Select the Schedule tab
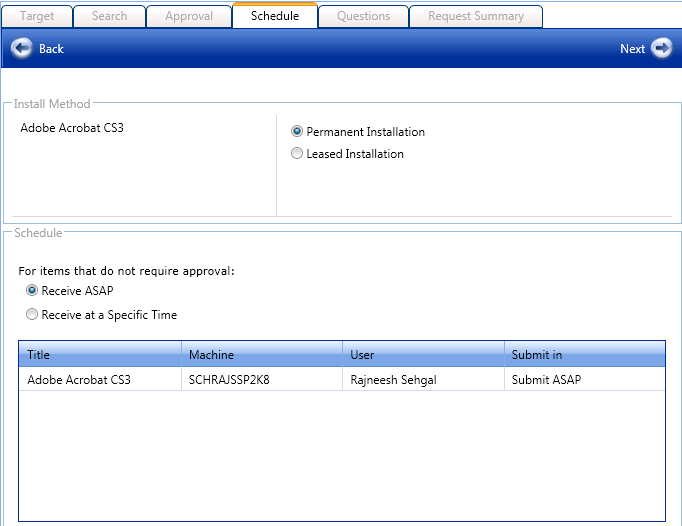Screen dimensions: 682x526 point(275,16)
